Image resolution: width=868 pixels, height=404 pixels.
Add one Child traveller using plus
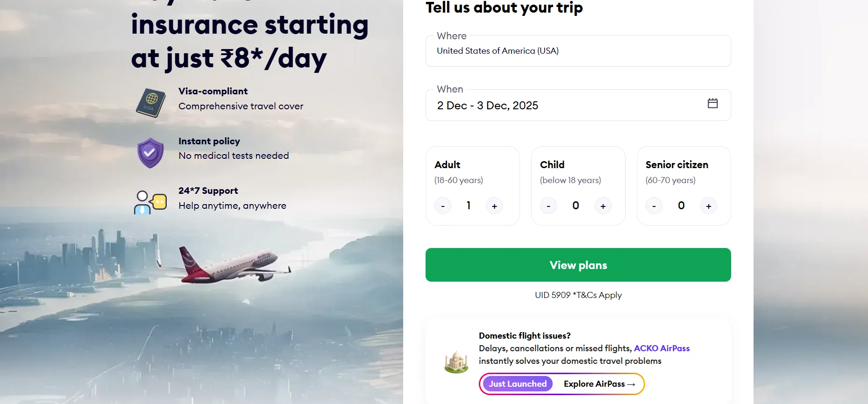[603, 206]
